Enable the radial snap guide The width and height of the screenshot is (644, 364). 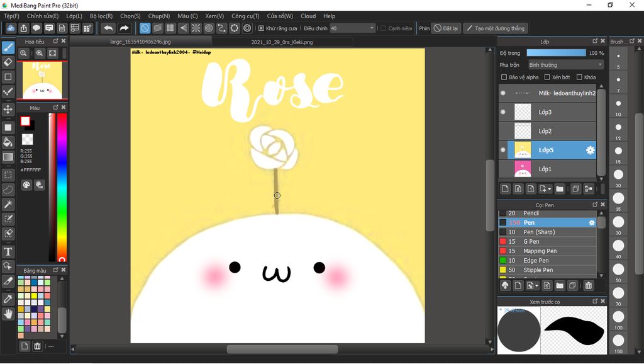coord(196,28)
